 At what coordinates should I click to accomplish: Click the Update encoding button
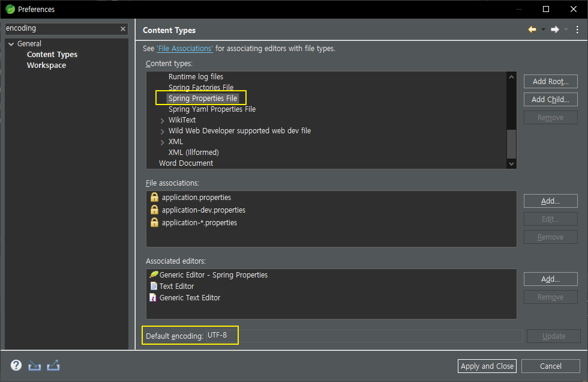[x=553, y=336]
